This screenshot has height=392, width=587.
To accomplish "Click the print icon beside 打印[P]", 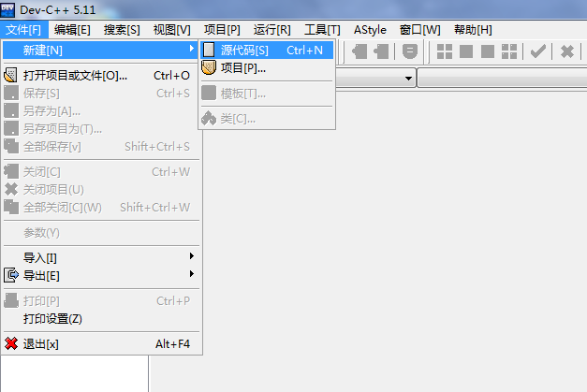I will pyautogui.click(x=11, y=300).
